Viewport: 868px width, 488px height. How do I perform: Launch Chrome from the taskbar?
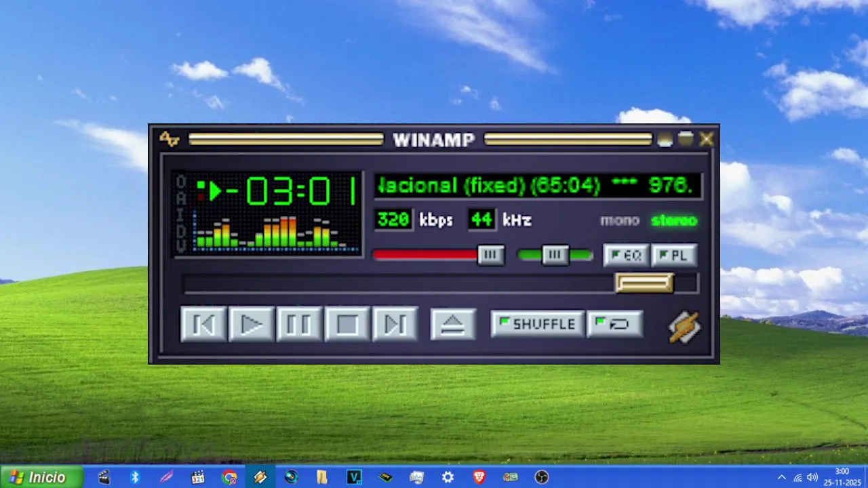point(229,477)
